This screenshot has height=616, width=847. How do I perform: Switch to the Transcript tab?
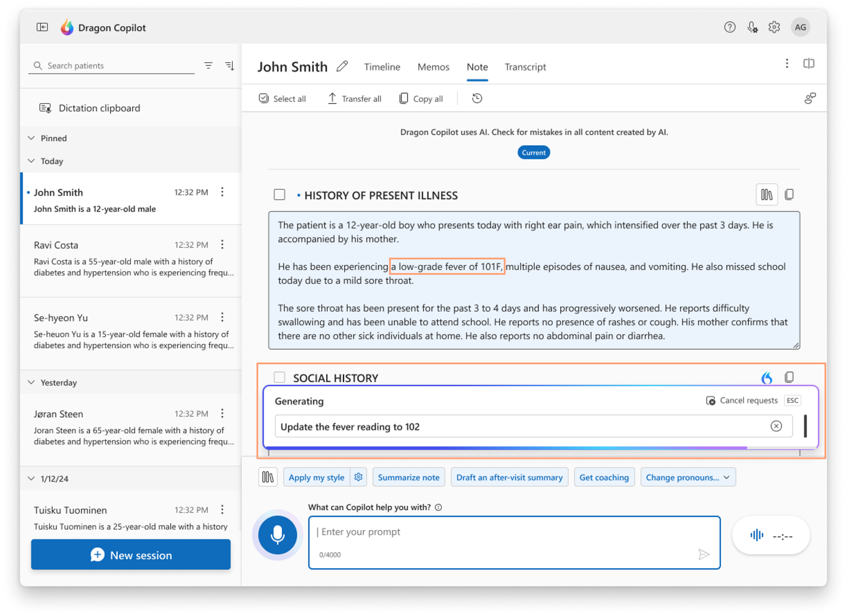click(x=525, y=67)
